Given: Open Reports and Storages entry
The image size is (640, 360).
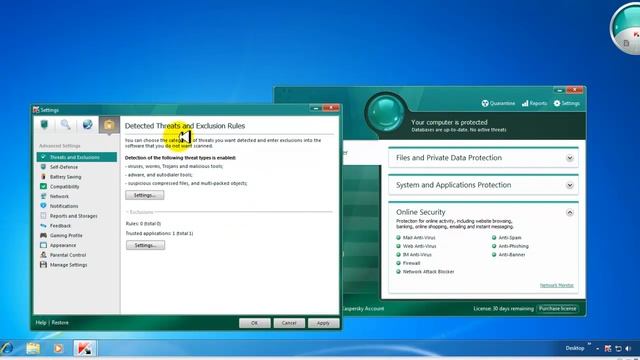Looking at the screenshot, I should pos(73,216).
